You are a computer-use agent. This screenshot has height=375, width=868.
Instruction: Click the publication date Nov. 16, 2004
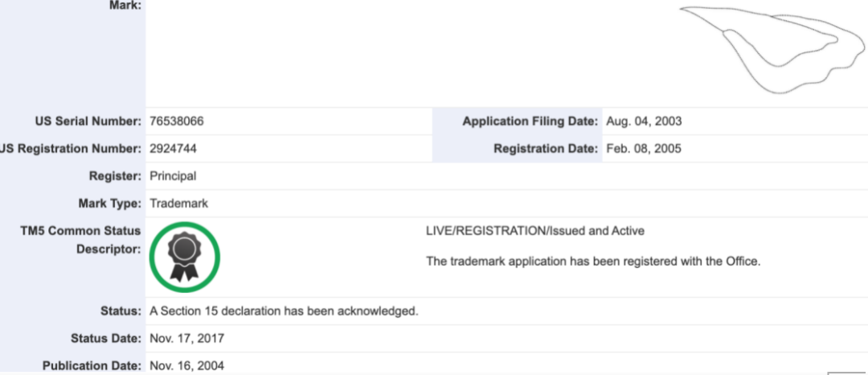pos(186,366)
